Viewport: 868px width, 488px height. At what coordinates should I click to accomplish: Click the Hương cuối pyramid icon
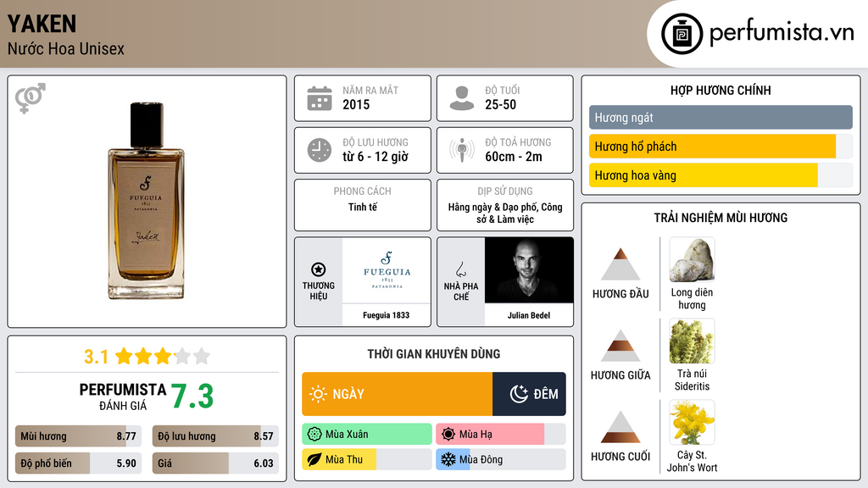620,427
